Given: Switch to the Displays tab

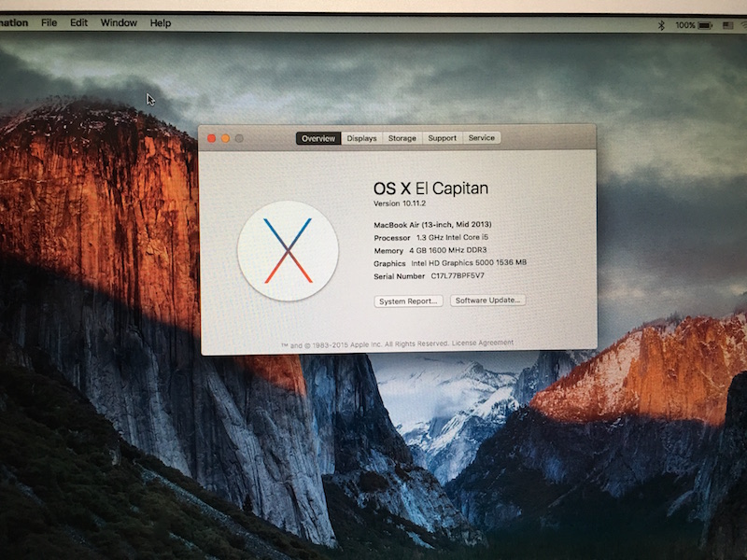Looking at the screenshot, I should tap(361, 138).
